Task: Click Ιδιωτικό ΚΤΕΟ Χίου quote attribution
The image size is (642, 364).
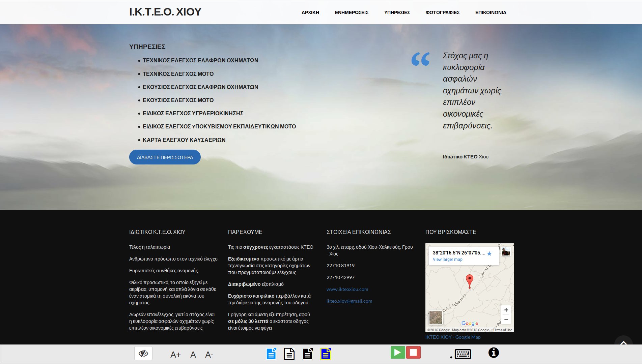Action: 466,157
